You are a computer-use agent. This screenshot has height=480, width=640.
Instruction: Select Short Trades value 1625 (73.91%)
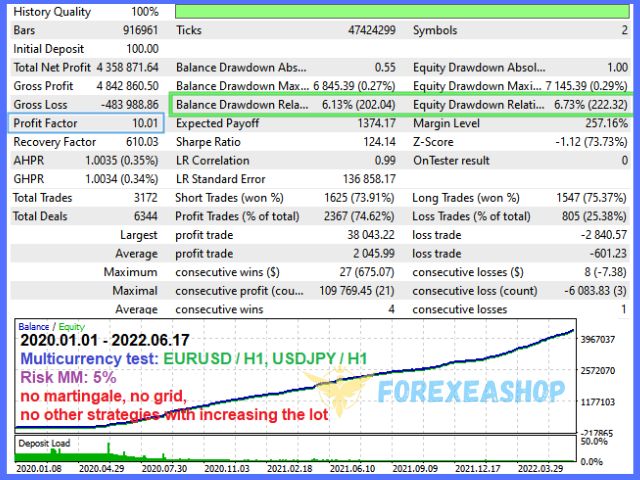pyautogui.click(x=360, y=198)
